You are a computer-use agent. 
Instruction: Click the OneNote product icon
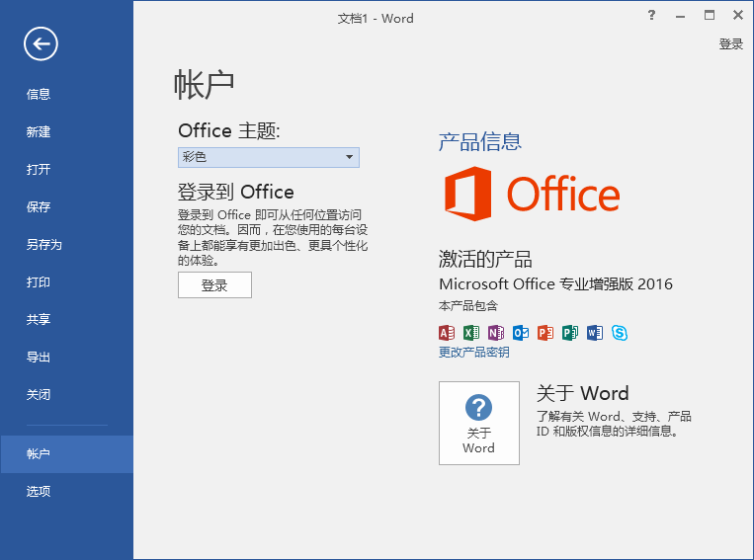pyautogui.click(x=496, y=333)
